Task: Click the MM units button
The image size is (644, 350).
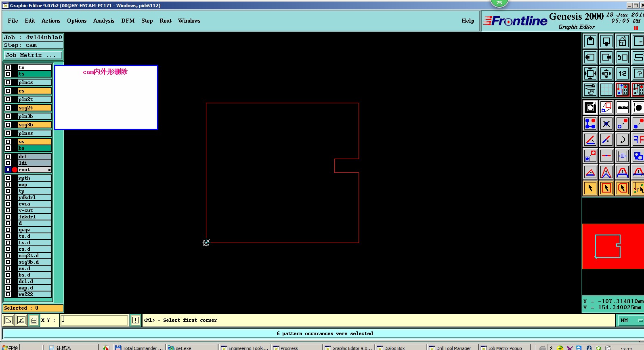Action: [x=631, y=321]
